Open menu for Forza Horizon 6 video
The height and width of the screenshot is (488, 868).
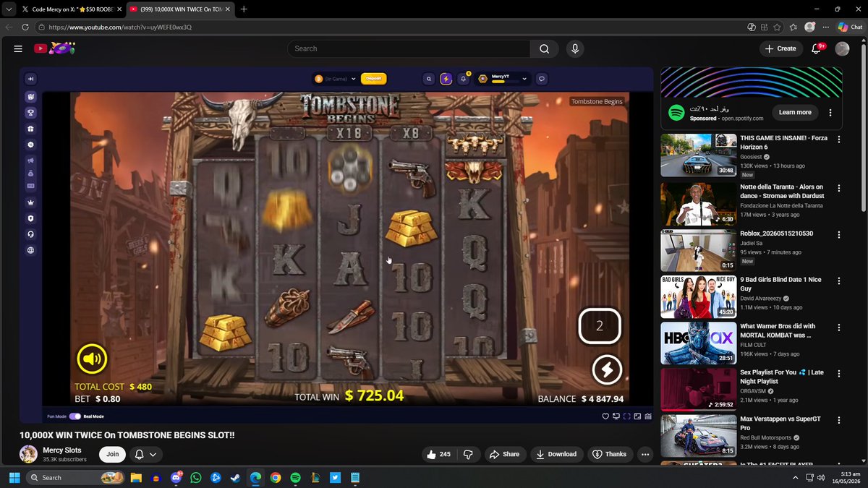point(839,139)
